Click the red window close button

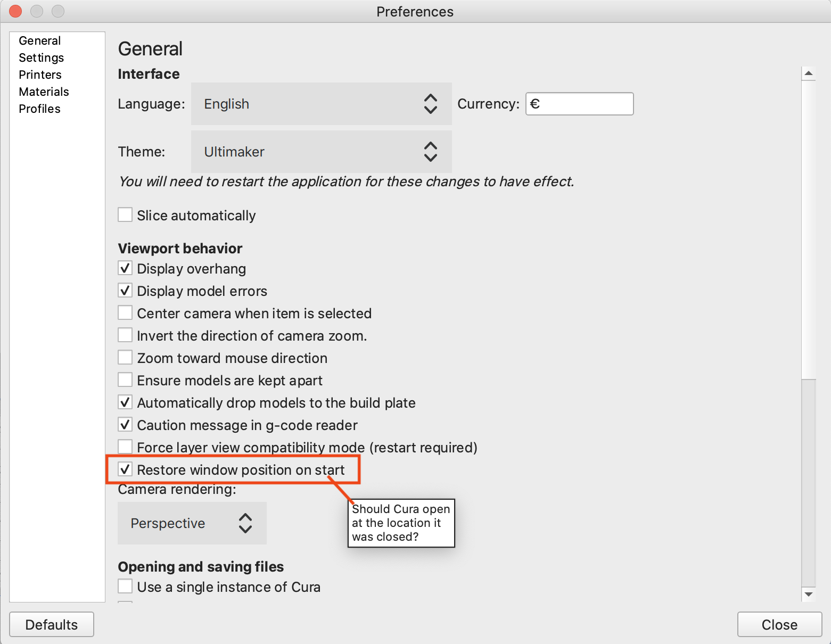(x=15, y=11)
